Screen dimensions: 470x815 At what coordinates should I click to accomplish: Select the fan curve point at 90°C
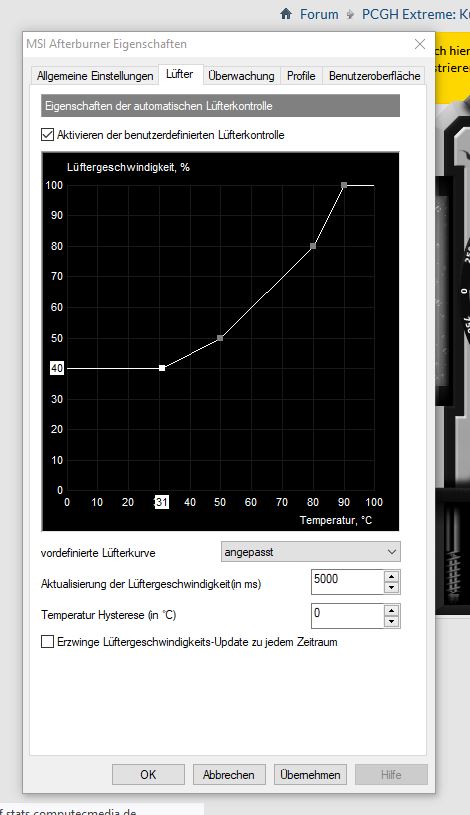coord(344,185)
